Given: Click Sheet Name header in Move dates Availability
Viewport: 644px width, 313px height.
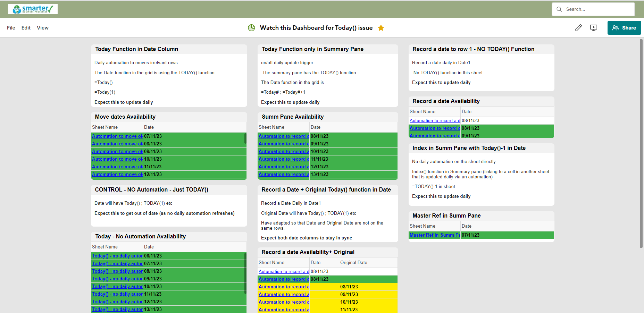Looking at the screenshot, I should (x=105, y=127).
